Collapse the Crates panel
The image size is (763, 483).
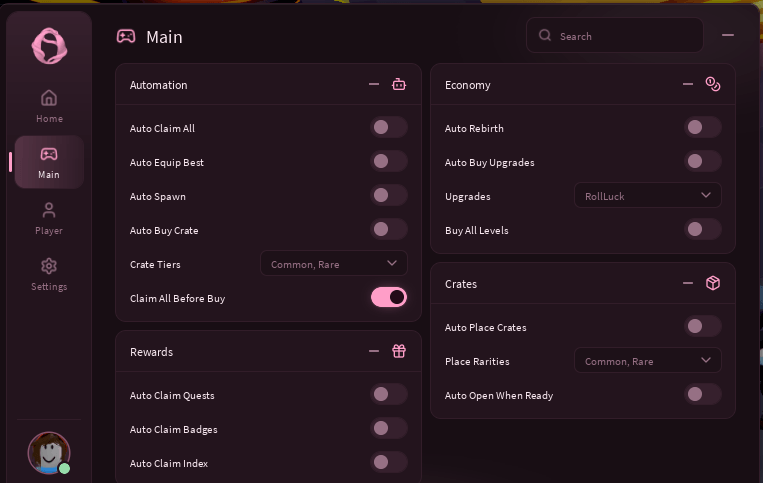pos(688,283)
